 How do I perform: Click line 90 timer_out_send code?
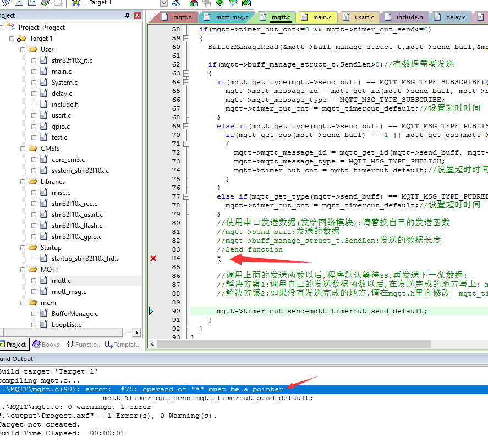322,311
